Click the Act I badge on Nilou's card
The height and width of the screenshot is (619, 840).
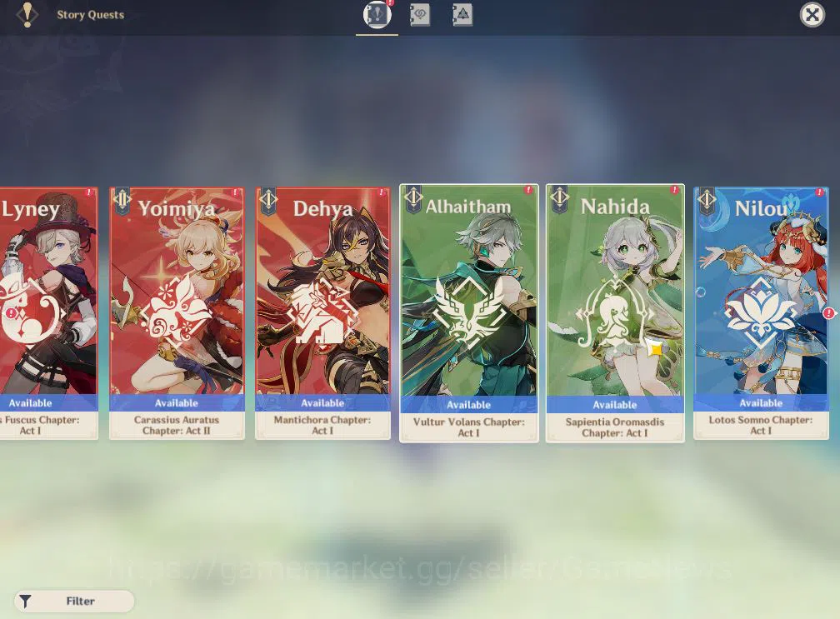707,201
